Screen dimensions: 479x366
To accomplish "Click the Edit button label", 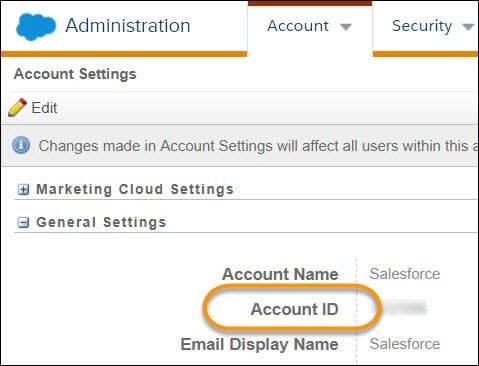I will [x=44, y=108].
